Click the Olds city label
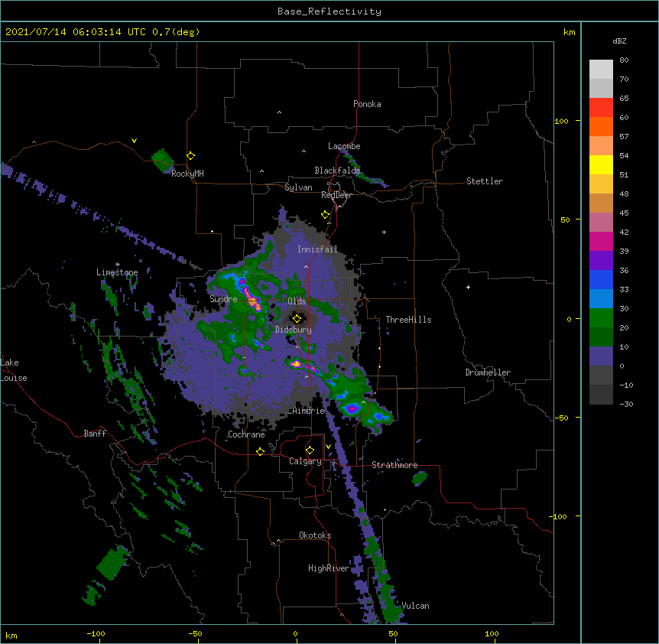Viewport: 659px width, 644px height. (x=297, y=301)
